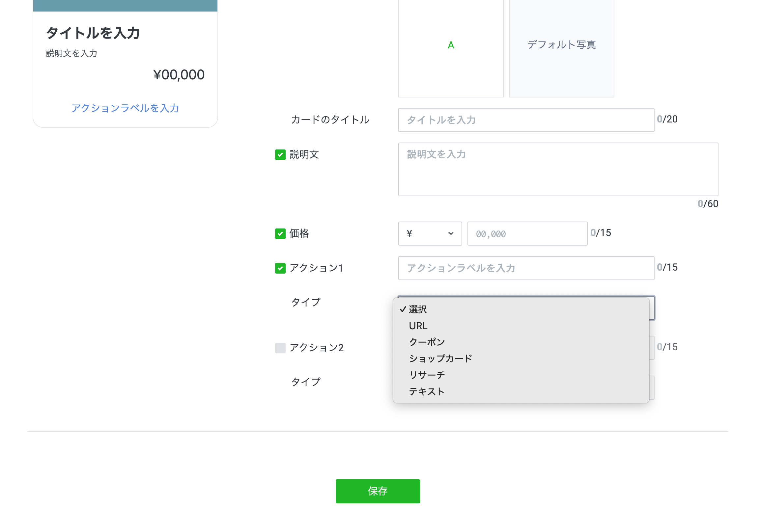Select the デフォルト写真 thumbnail
The height and width of the screenshot is (532, 760).
pyautogui.click(x=561, y=45)
